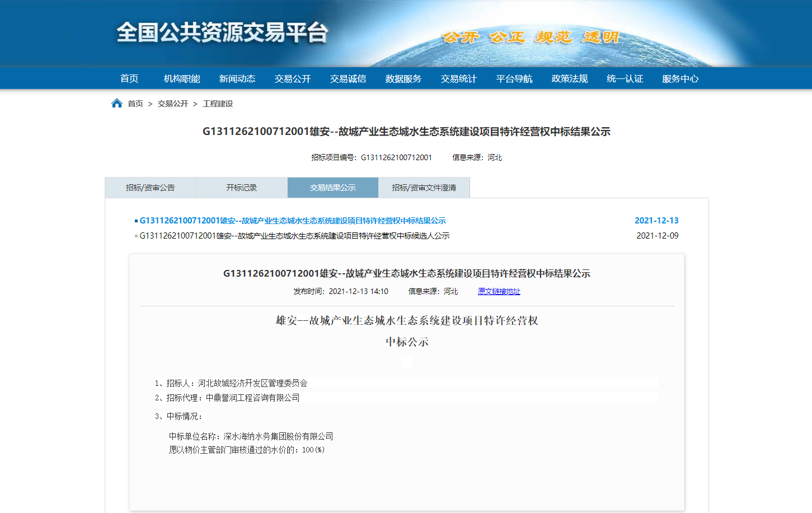Open the 政策法规 navigation menu

[569, 78]
